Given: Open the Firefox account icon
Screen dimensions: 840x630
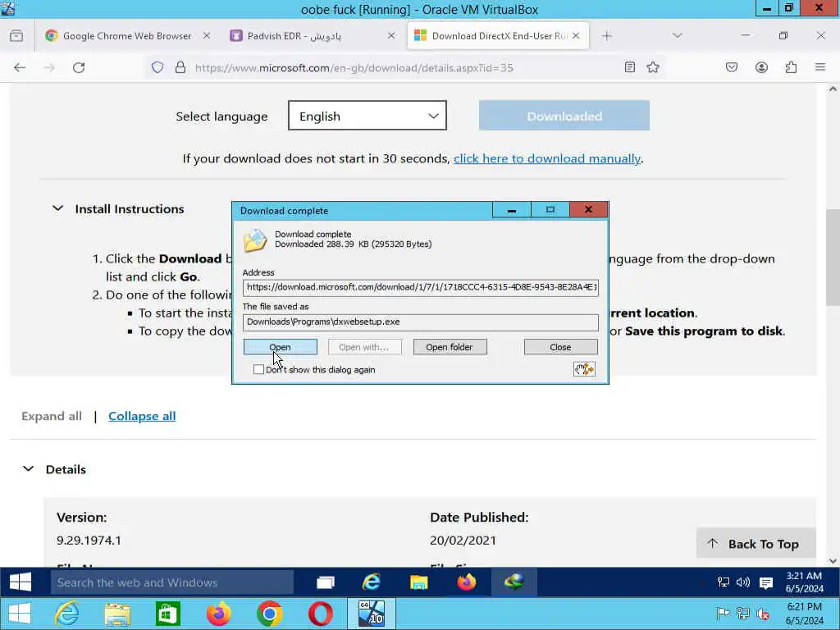Looking at the screenshot, I should point(761,67).
